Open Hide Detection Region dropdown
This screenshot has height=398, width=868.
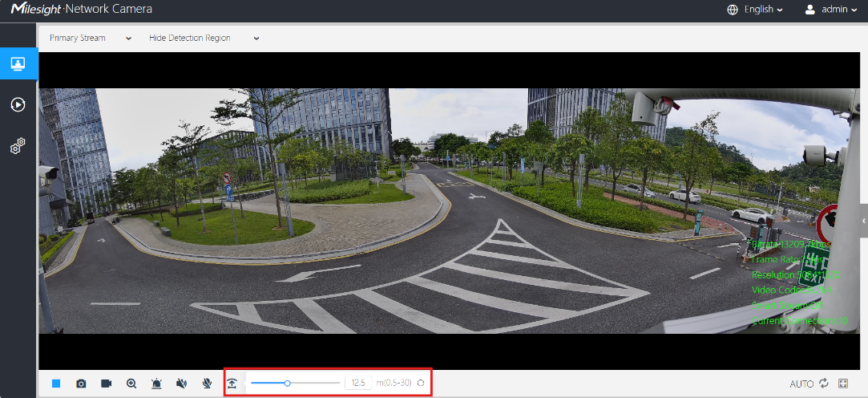204,39
